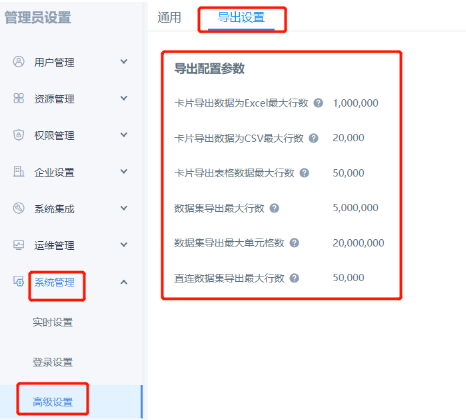Select 高级设置 in the sidebar
466x420 pixels.
pyautogui.click(x=53, y=402)
